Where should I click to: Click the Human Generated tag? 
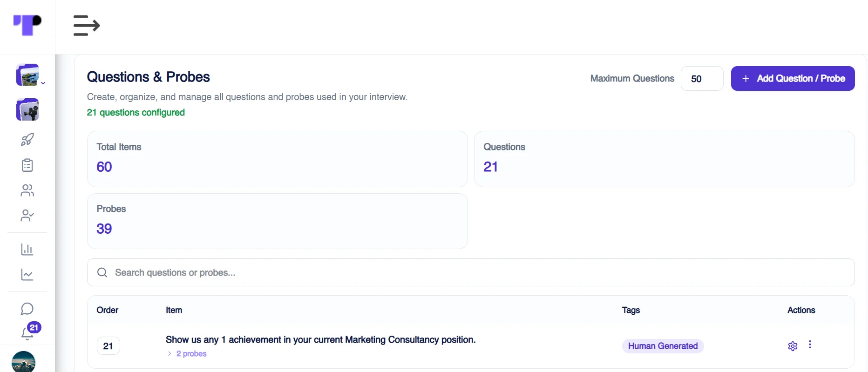point(663,346)
